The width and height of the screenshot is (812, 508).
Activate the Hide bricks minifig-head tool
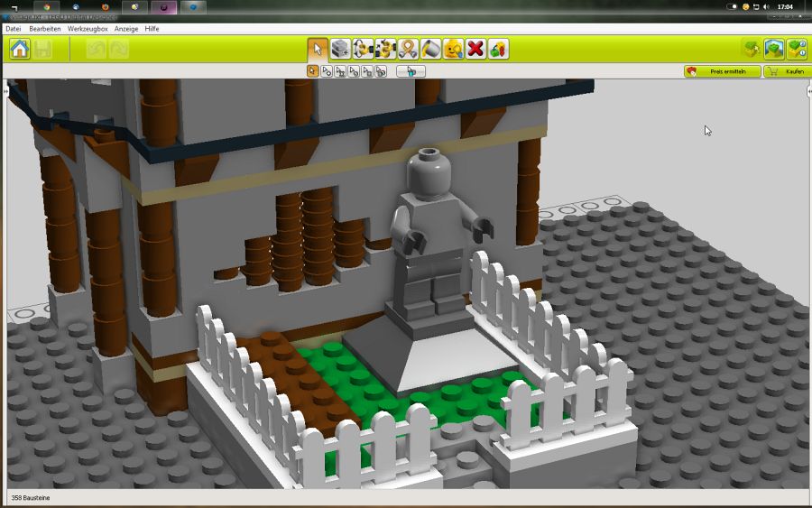pyautogui.click(x=453, y=49)
